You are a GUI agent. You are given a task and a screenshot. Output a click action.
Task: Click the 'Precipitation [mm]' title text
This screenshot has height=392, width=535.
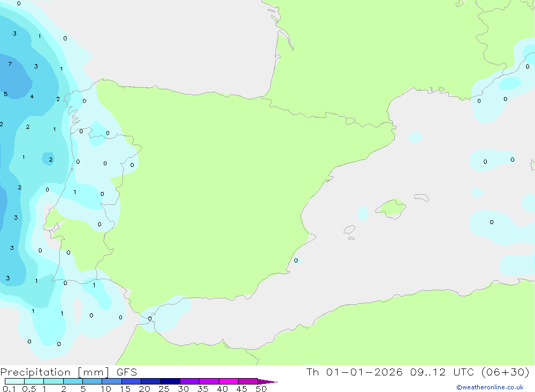tap(55, 372)
